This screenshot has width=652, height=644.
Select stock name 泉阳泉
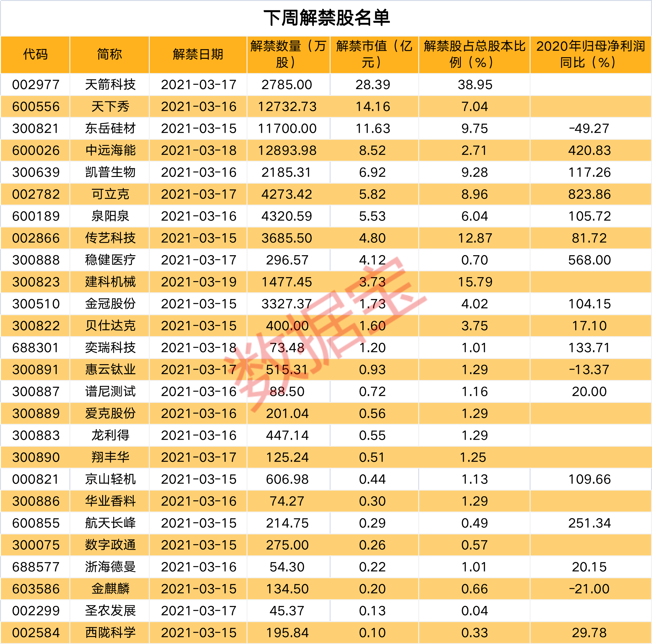[110, 216]
